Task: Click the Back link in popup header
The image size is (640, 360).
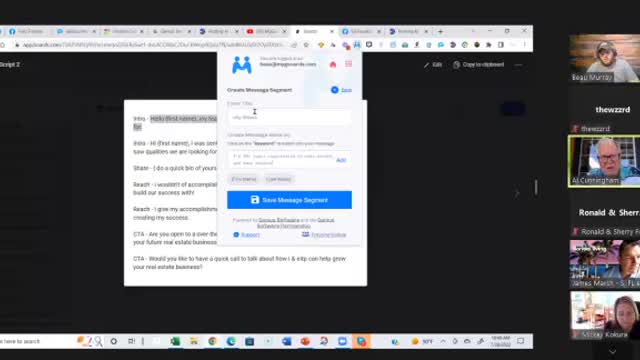Action: (342, 90)
